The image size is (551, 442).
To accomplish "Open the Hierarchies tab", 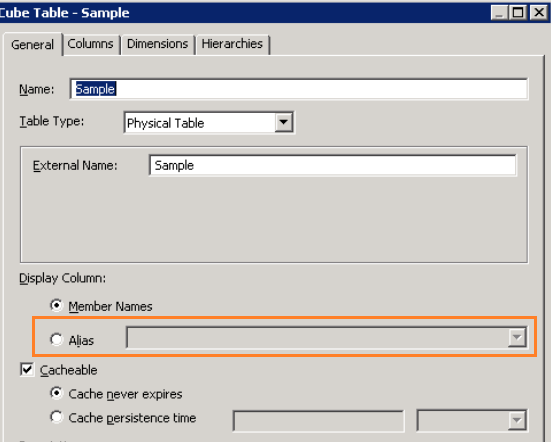I will [232, 44].
